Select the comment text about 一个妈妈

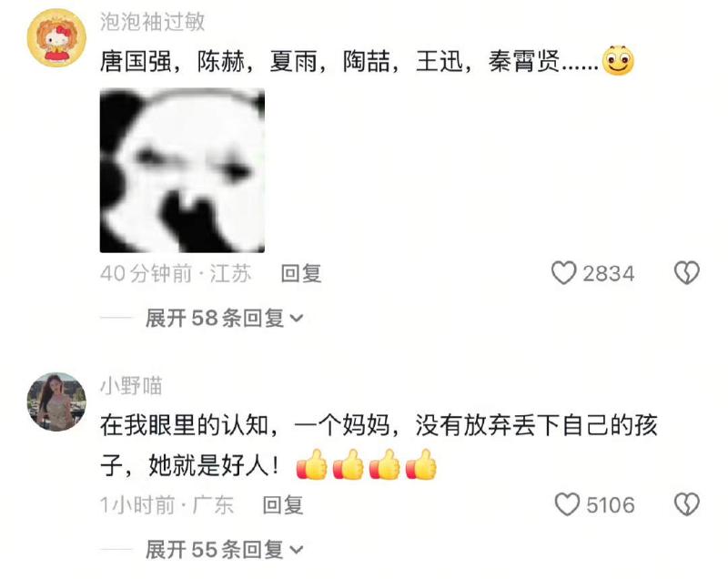pyautogui.click(x=379, y=445)
